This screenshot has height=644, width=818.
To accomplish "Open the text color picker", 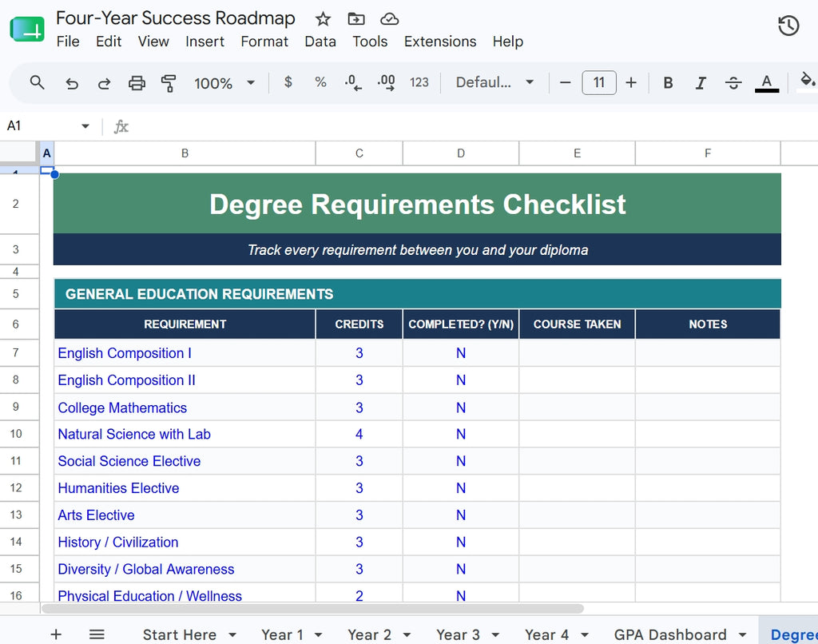I will click(x=766, y=83).
